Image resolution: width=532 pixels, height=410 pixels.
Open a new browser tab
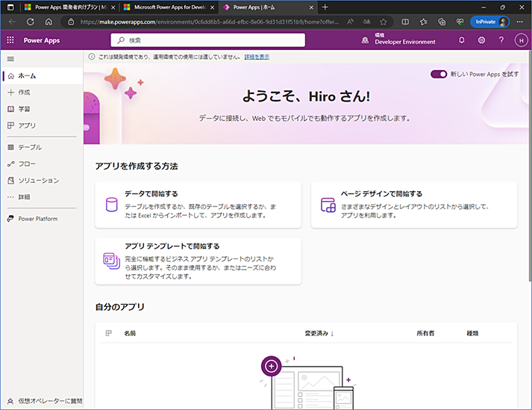[x=325, y=7]
